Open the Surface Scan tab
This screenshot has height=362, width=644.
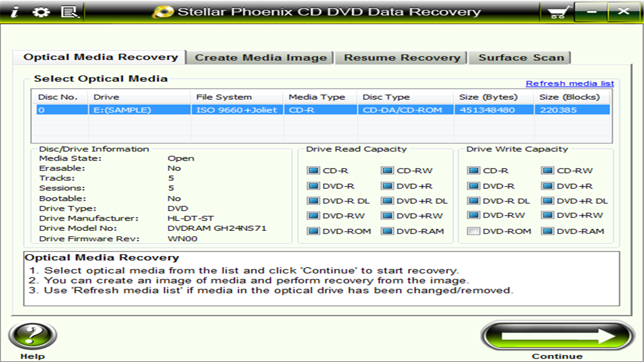(521, 58)
